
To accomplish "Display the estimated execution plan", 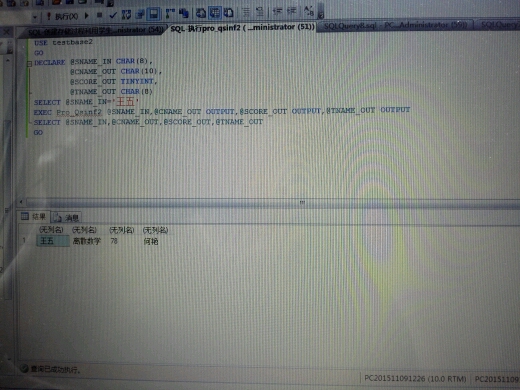I will (x=126, y=14).
